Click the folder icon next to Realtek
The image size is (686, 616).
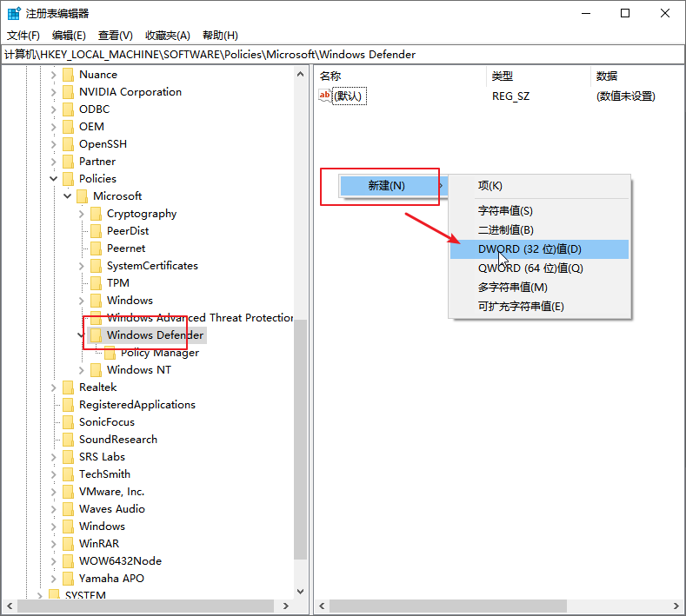click(x=68, y=387)
